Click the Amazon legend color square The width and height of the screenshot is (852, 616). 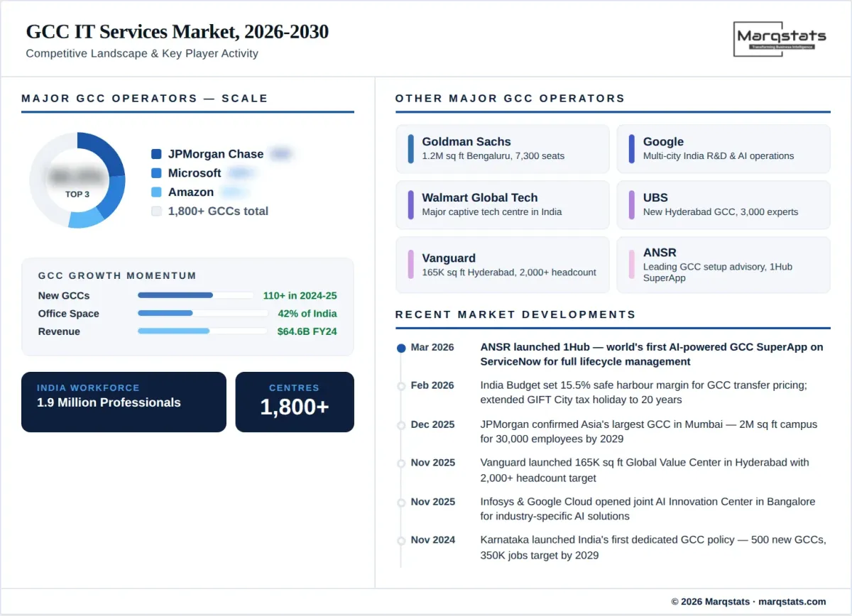click(156, 192)
